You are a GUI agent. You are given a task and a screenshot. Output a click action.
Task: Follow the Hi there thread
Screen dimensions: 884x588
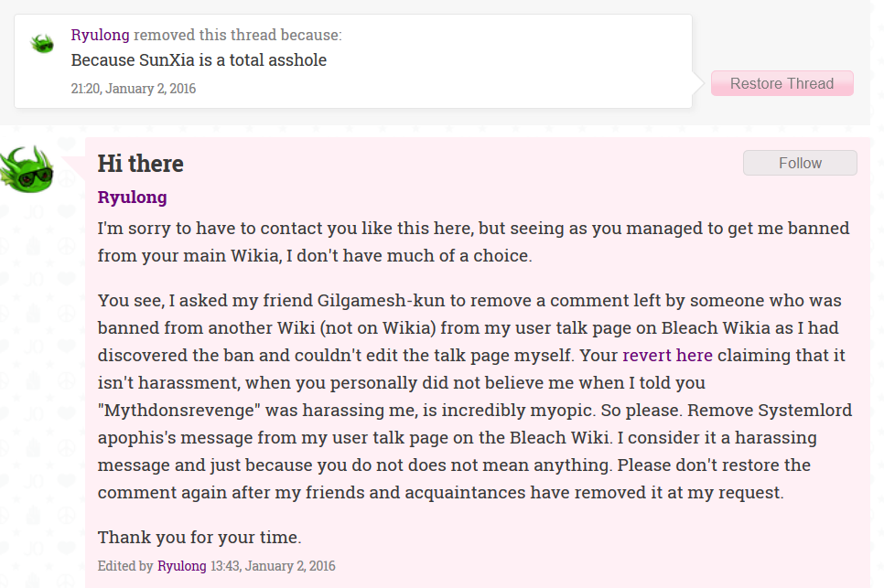[800, 163]
